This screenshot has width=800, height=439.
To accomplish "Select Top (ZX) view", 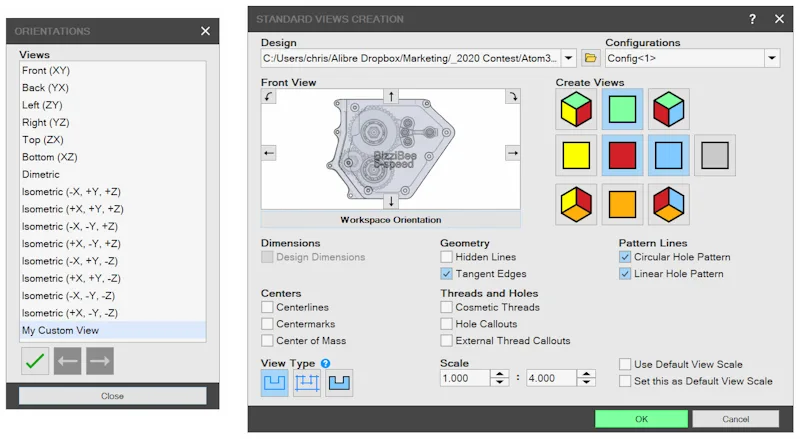I will tap(113, 140).
